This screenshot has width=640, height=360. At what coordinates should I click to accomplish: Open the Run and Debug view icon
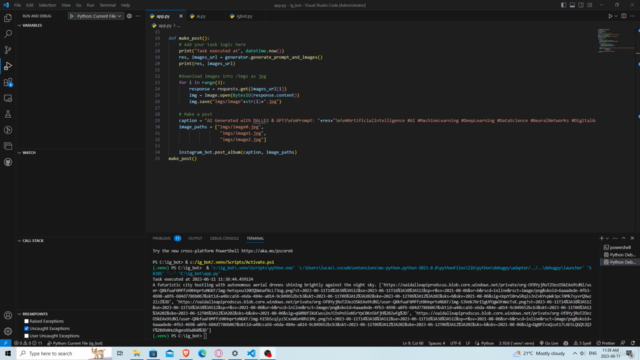[8, 66]
